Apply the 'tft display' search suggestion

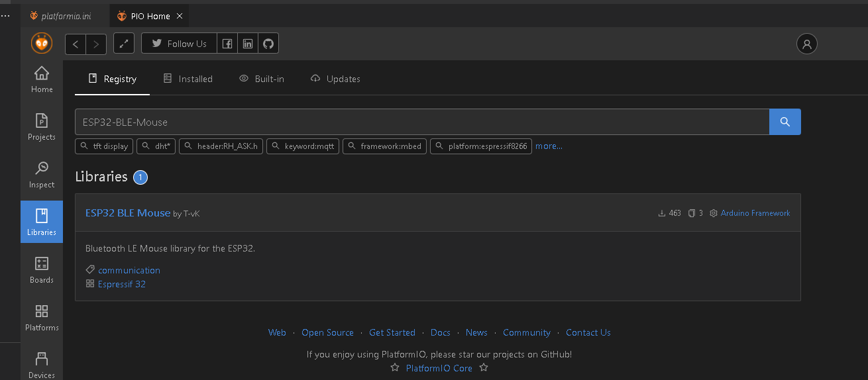(104, 146)
